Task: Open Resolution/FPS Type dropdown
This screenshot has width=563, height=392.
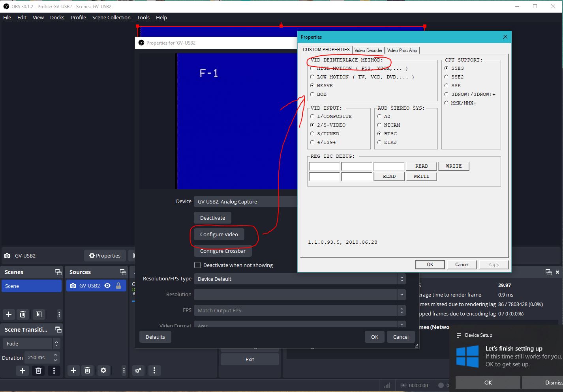Action: click(x=300, y=279)
